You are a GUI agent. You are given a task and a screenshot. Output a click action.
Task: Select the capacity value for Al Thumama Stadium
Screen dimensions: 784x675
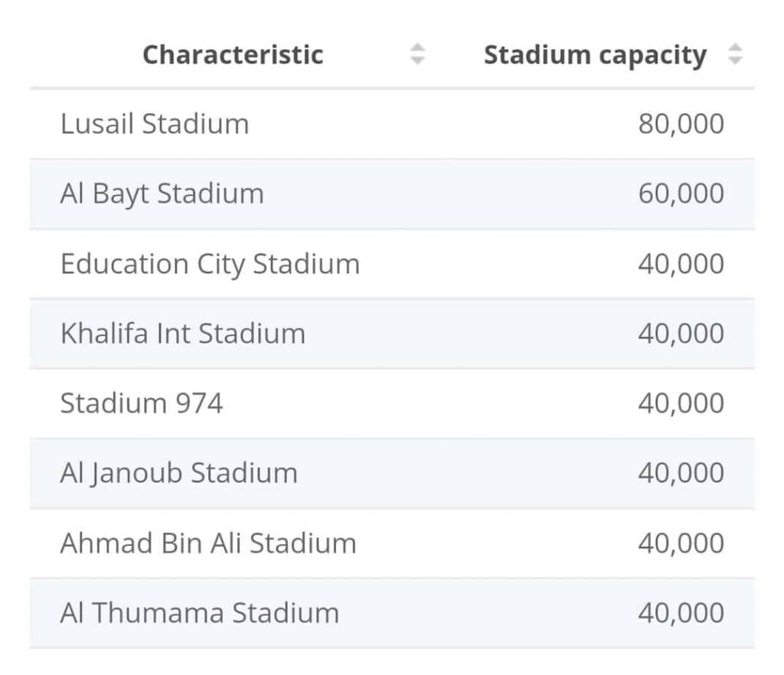681,613
